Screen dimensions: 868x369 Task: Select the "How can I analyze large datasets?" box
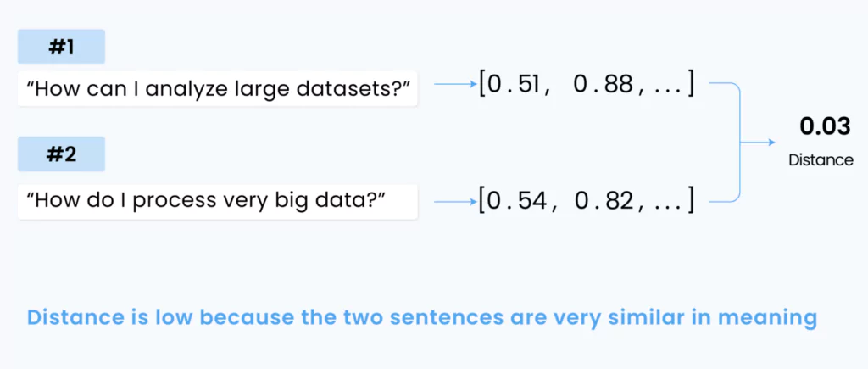tap(218, 88)
